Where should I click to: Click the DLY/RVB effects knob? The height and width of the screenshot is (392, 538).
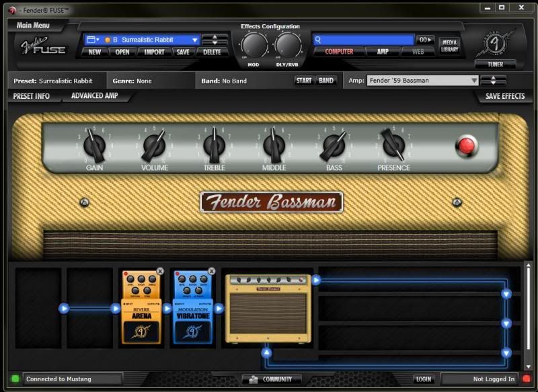coord(288,44)
